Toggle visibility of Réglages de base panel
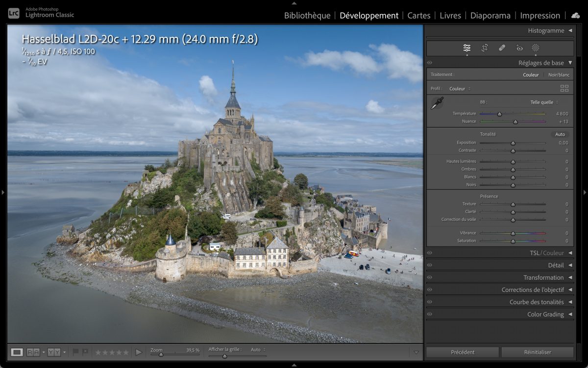The image size is (588, 368). coord(430,63)
